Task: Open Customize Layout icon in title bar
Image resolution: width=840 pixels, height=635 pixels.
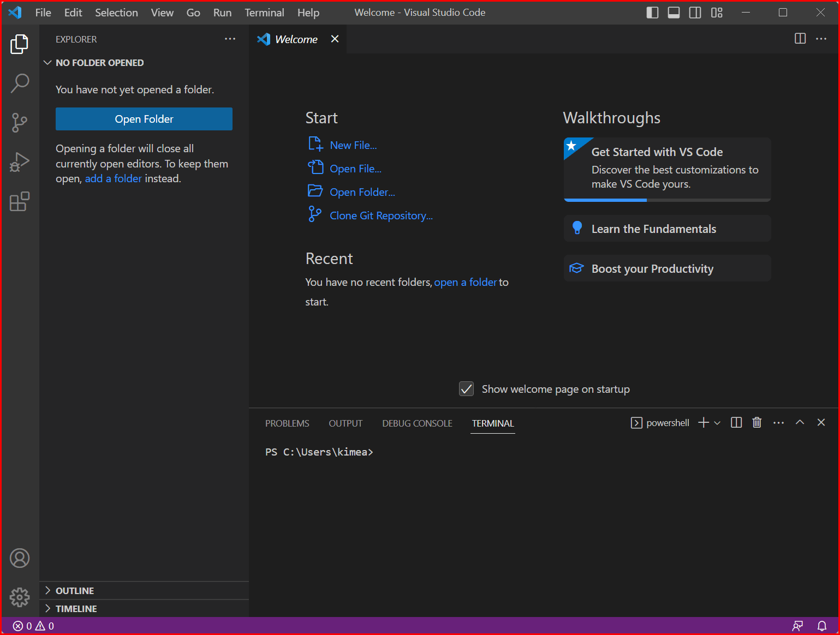Action: [x=717, y=13]
